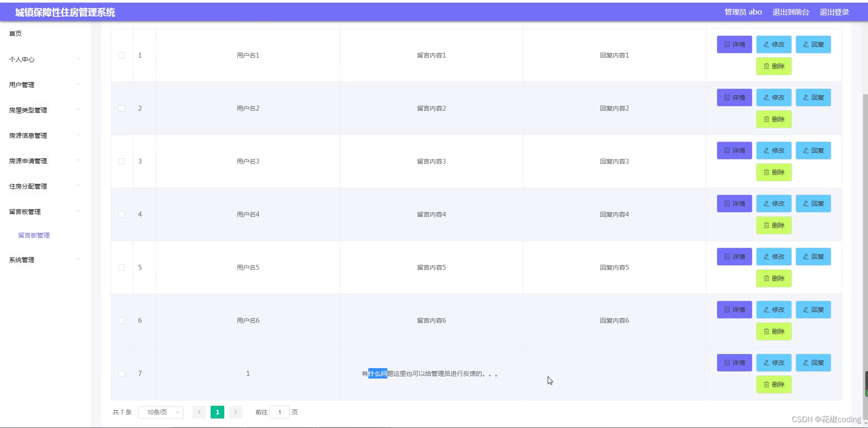868x428 pixels.
Task: Open 首页 from the sidebar
Action: (15, 33)
